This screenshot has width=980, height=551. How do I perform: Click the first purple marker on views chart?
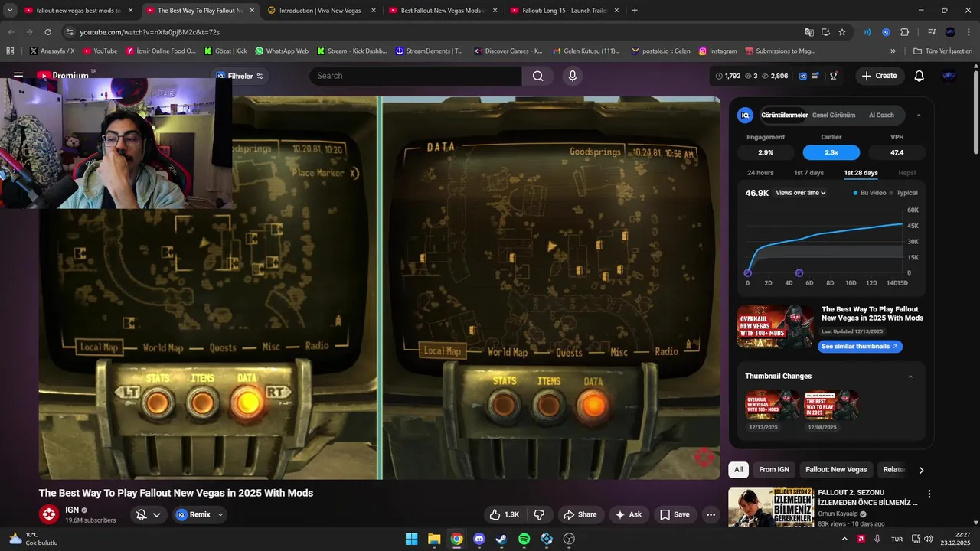point(748,272)
